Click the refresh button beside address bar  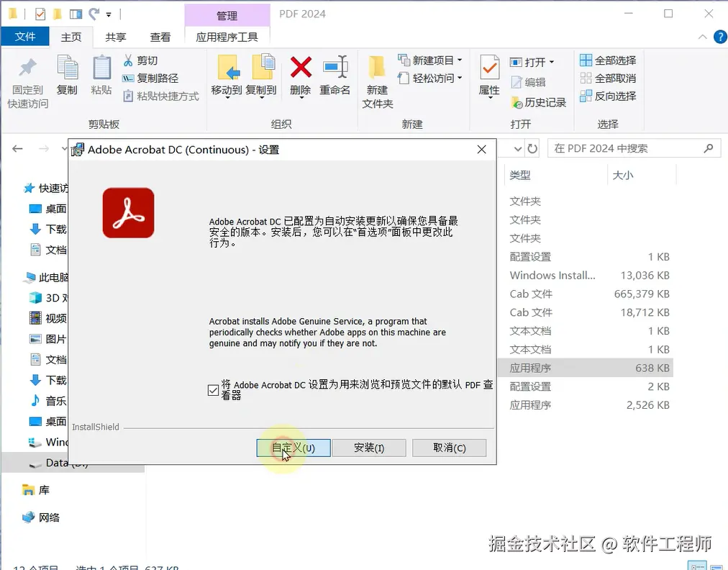532,149
